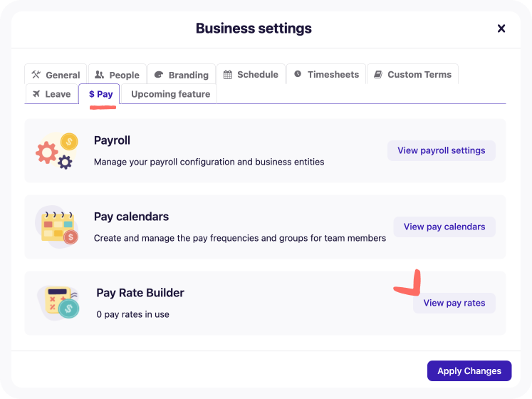Click the people icon on People tab

click(99, 75)
